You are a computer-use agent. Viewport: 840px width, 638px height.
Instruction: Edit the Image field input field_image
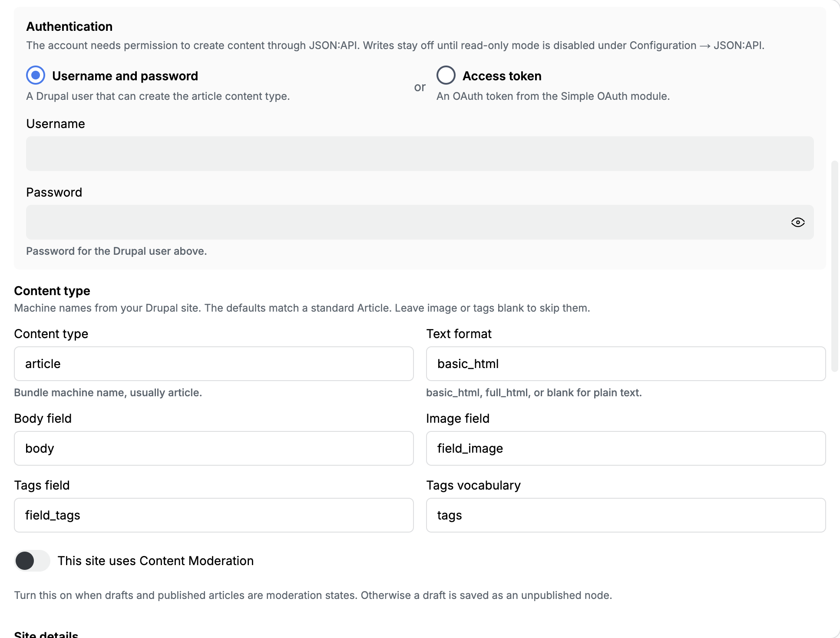(626, 448)
